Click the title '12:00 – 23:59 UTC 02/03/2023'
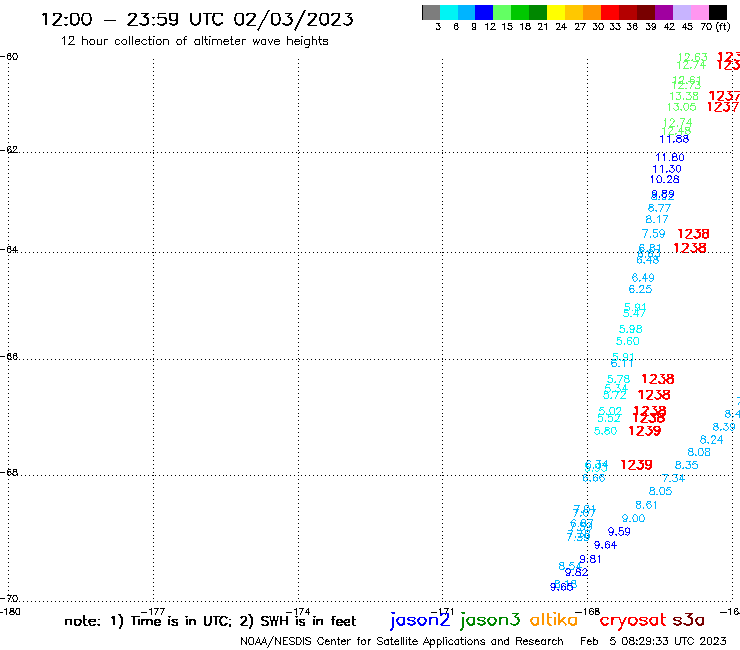Viewport: 740px width, 650px height. (197, 19)
